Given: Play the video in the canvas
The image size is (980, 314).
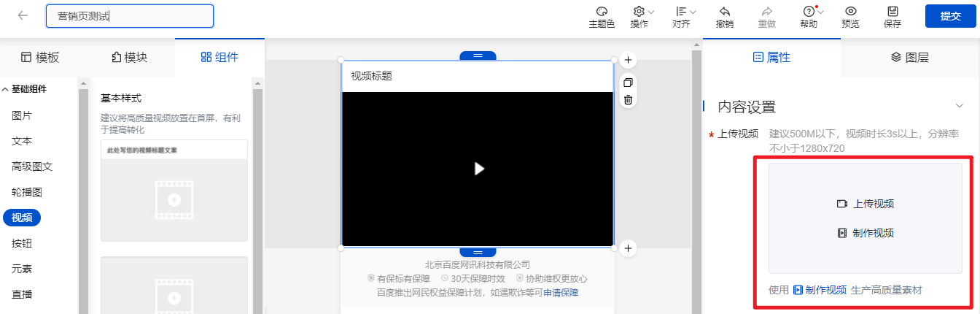Looking at the screenshot, I should (x=478, y=169).
